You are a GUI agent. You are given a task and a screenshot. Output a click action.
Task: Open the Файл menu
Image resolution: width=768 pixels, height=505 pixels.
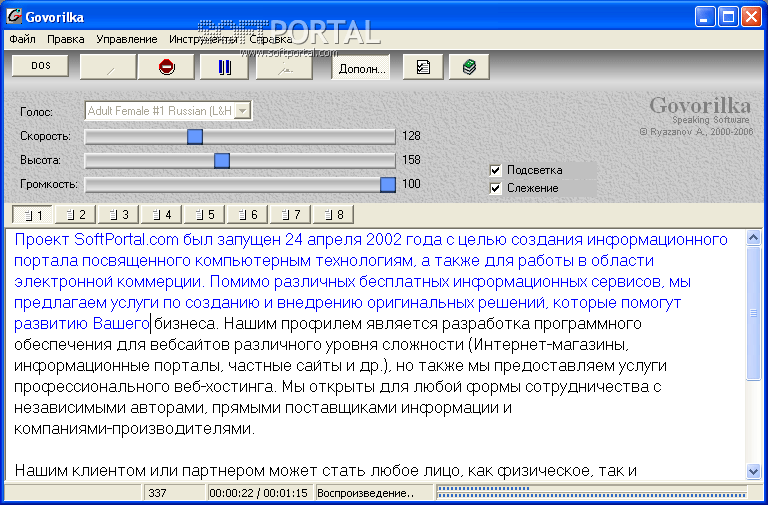pyautogui.click(x=22, y=39)
